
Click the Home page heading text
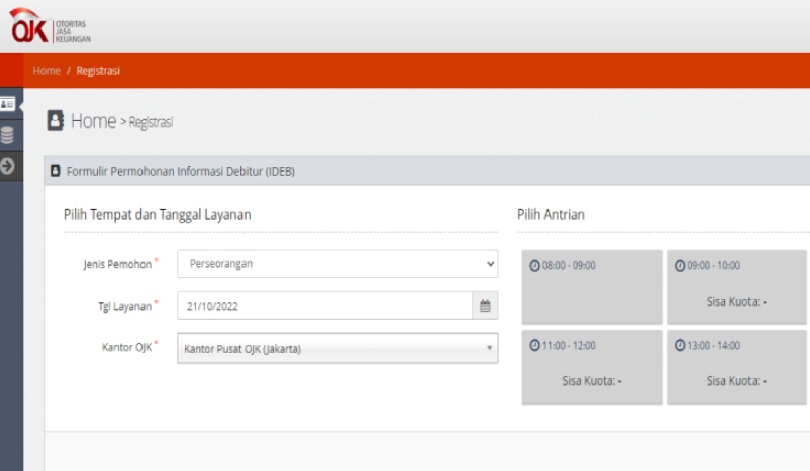(93, 121)
